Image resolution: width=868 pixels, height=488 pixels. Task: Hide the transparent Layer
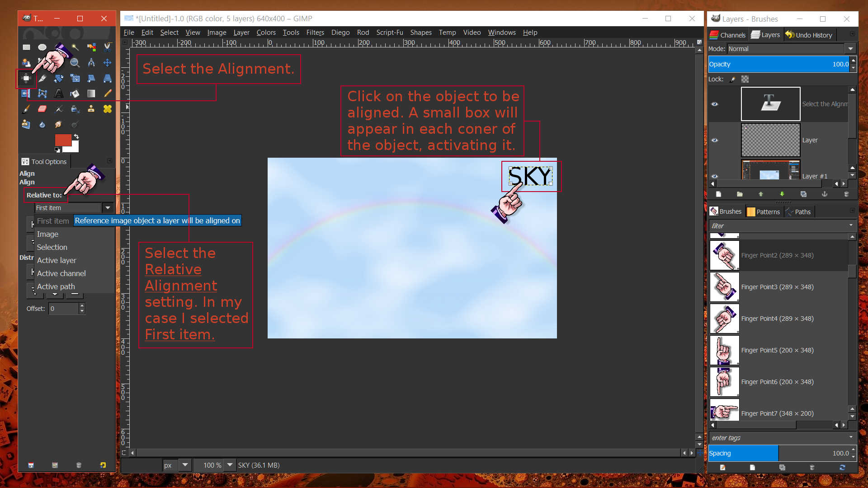[715, 140]
